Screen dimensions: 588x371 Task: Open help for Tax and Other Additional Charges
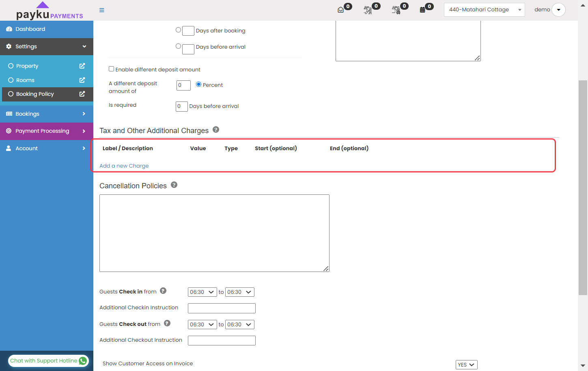(x=216, y=129)
